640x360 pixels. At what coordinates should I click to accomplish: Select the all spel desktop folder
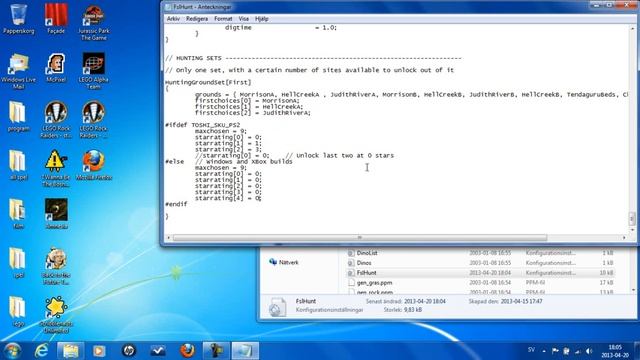click(x=18, y=165)
